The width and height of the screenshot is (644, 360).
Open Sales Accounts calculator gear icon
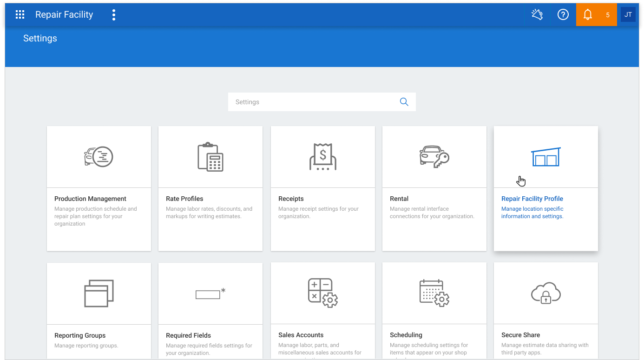tap(323, 293)
